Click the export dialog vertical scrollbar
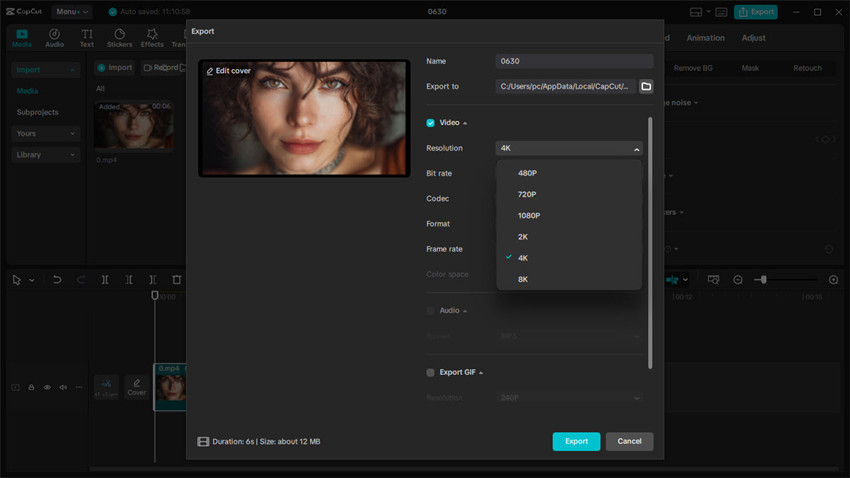 tap(650, 243)
